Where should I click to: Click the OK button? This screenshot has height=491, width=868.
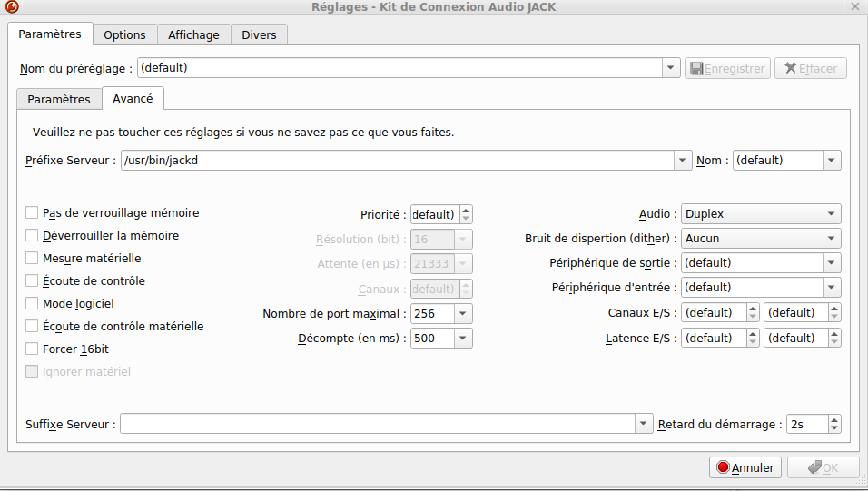click(x=824, y=467)
